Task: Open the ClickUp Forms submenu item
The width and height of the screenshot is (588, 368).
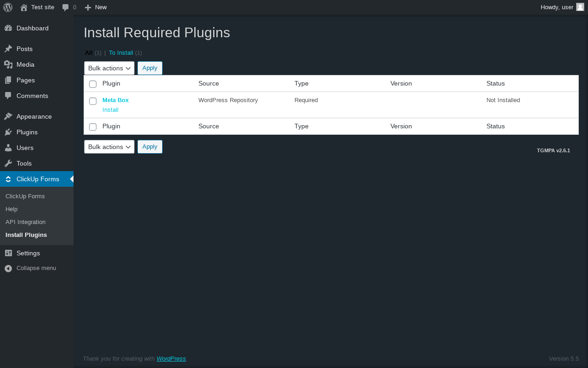Action: [x=25, y=196]
